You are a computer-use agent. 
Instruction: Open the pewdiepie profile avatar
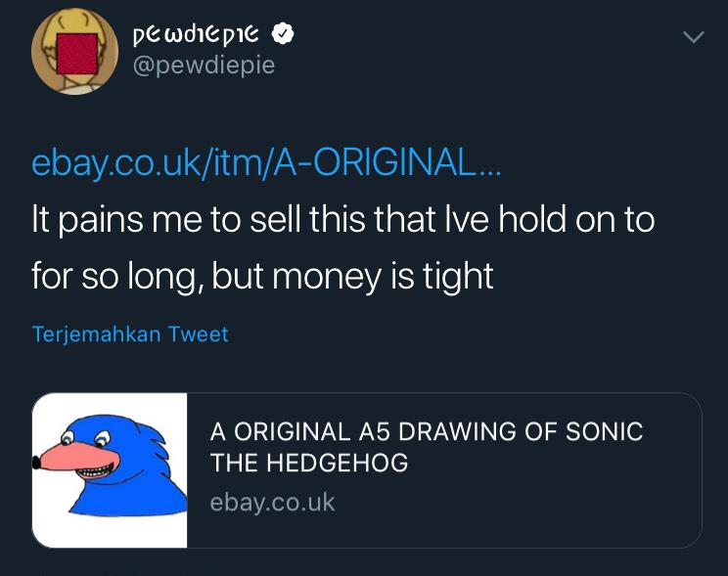[x=74, y=52]
